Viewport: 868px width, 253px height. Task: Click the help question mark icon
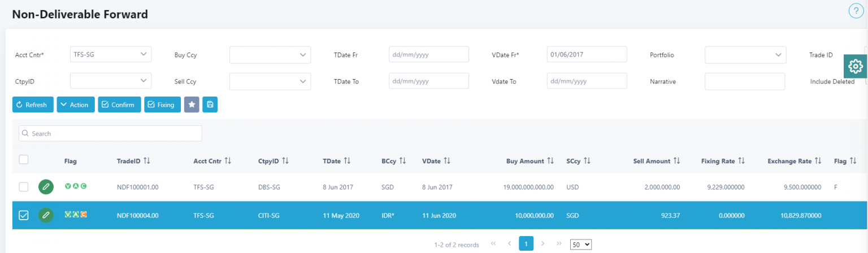click(x=856, y=11)
